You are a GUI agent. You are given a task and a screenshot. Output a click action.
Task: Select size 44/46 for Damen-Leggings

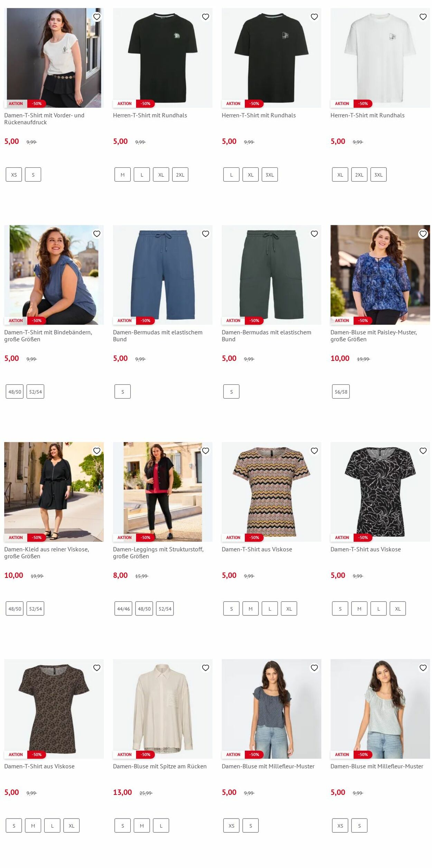pos(123,609)
